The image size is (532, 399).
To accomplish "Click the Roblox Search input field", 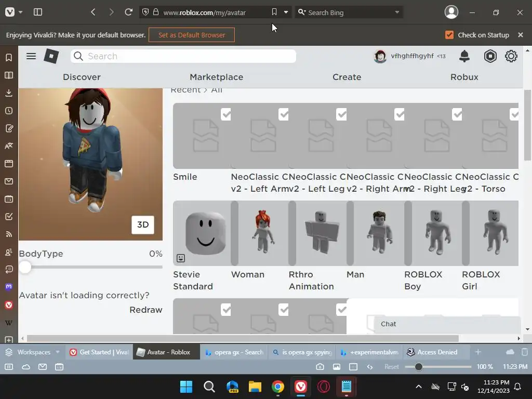I will 183,56.
